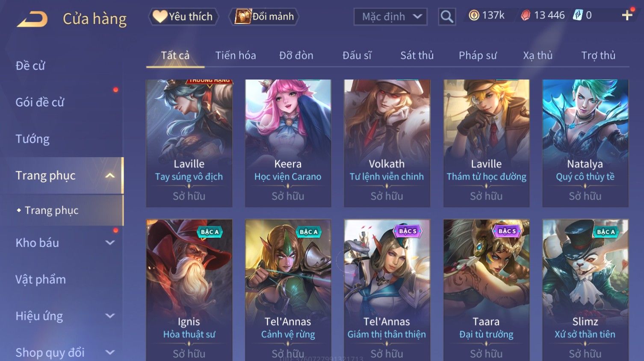Click the golden back arrow icon
This screenshot has width=644, height=361.
pyautogui.click(x=32, y=19)
